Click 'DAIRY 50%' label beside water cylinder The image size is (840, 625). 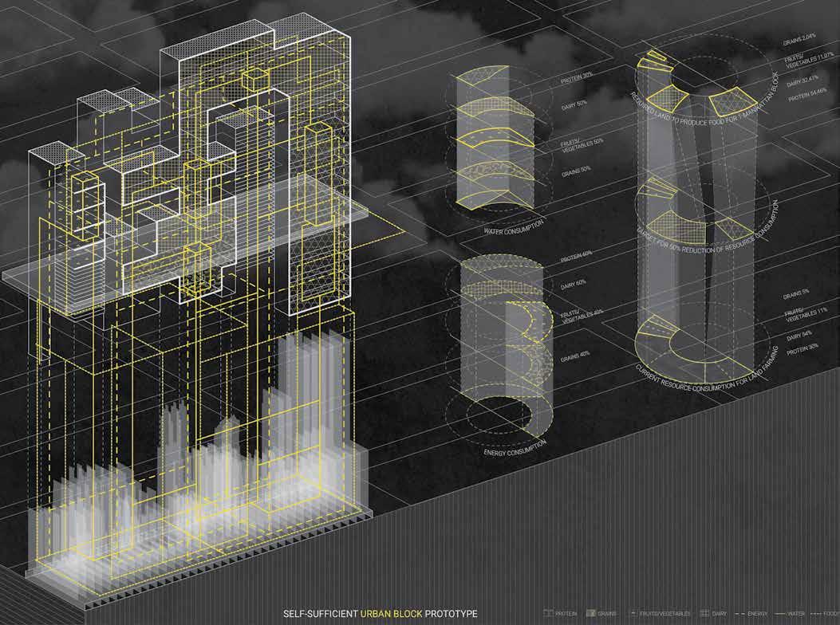(574, 105)
